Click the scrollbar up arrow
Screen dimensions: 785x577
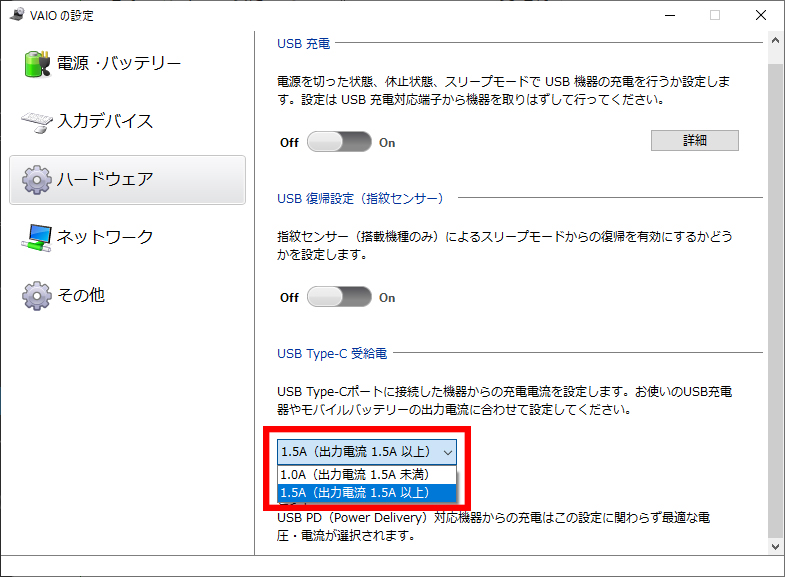tap(775, 41)
